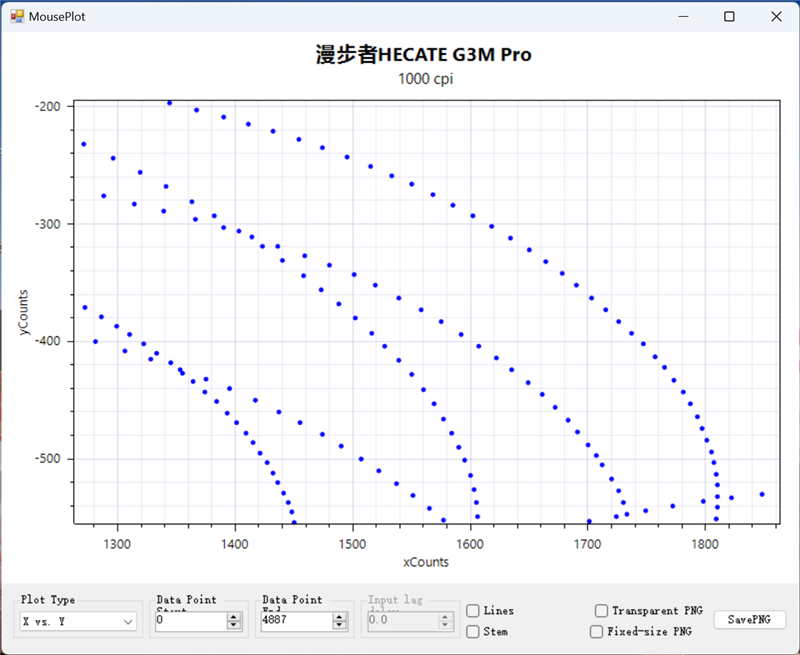Decrement the Data Point Start value

click(x=234, y=625)
